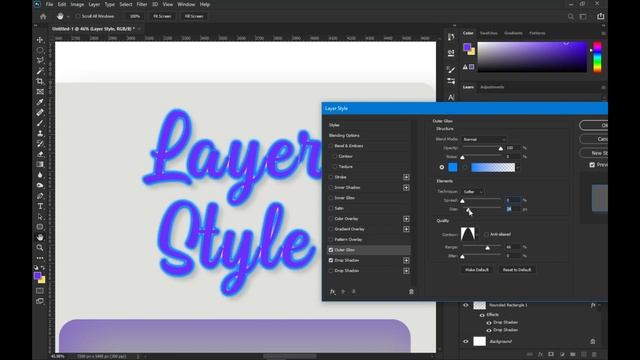The height and width of the screenshot is (360, 640).
Task: Enable the Bevel & Emboss checkbox
Action: pos(331,146)
